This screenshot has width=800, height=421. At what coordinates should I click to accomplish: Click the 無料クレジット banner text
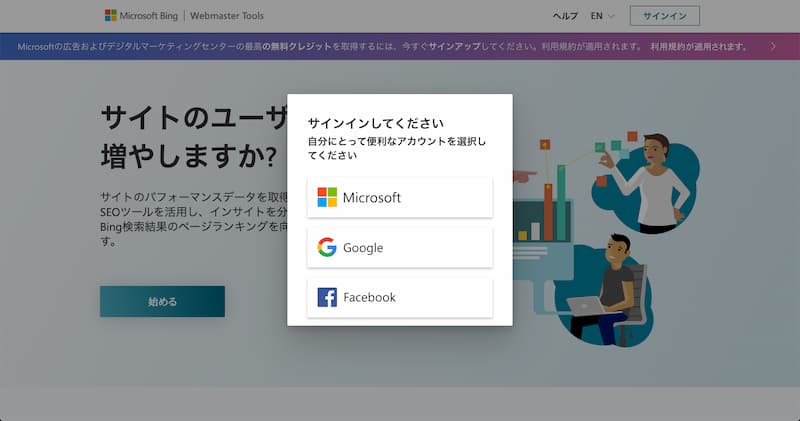pos(301,46)
